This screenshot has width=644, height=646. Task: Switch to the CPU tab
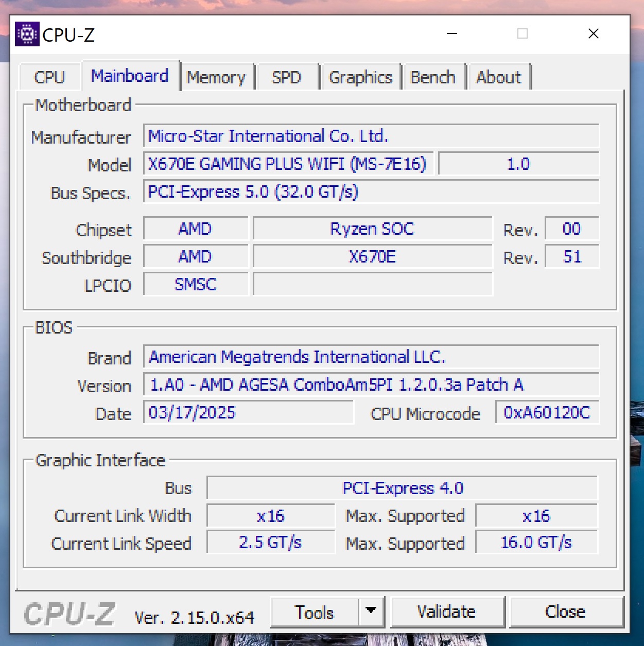click(49, 77)
